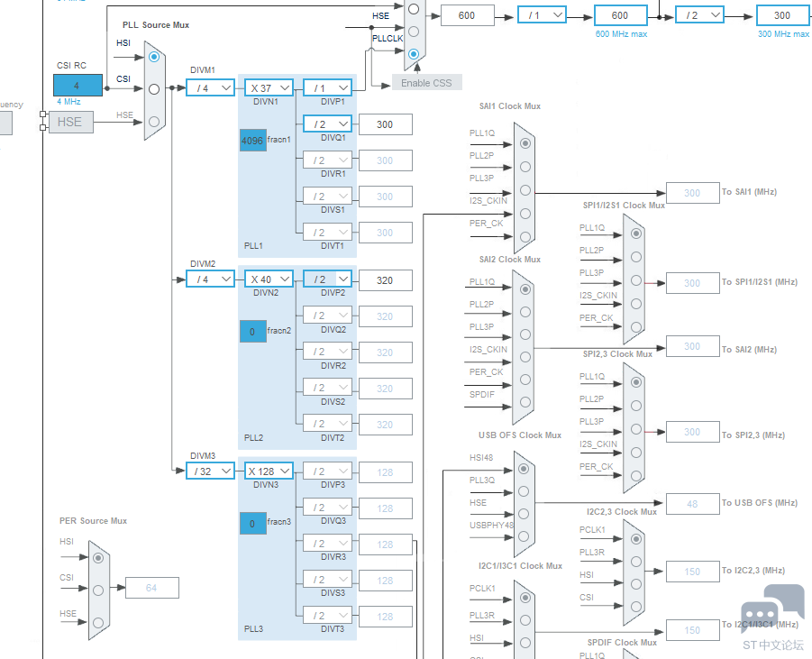Viewport: 812px width, 659px height.
Task: Click the To SPI1/I2S1 300 box
Action: (692, 283)
